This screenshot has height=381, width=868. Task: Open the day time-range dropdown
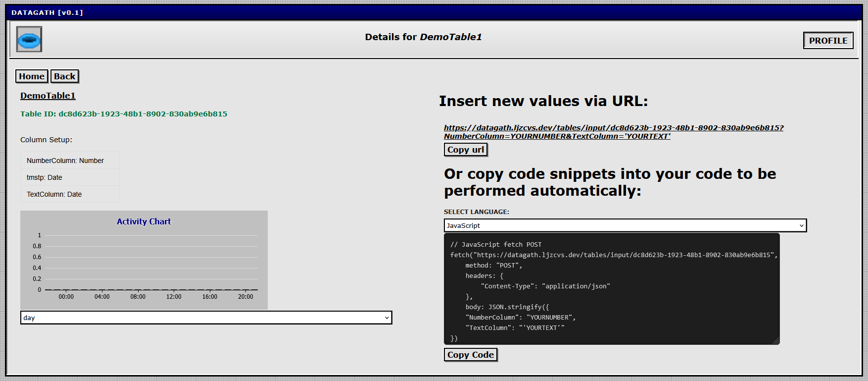pyautogui.click(x=206, y=318)
